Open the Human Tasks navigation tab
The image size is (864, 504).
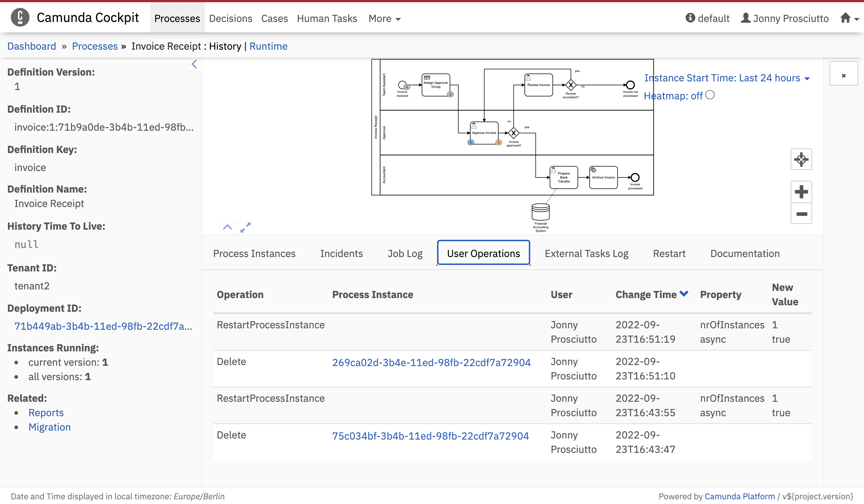click(x=327, y=18)
